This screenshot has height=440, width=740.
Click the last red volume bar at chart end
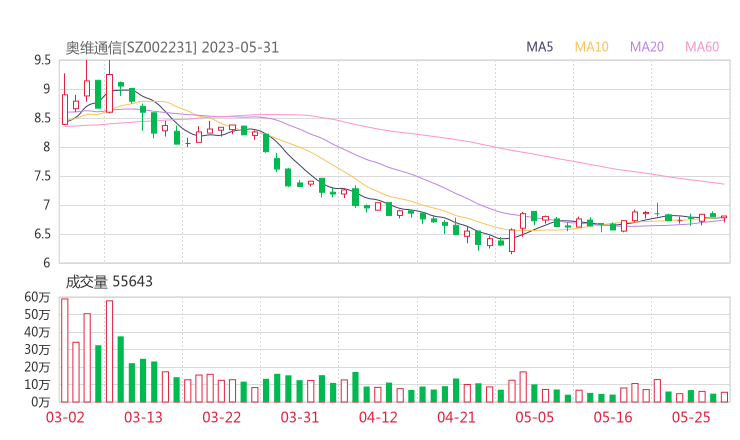tap(724, 397)
